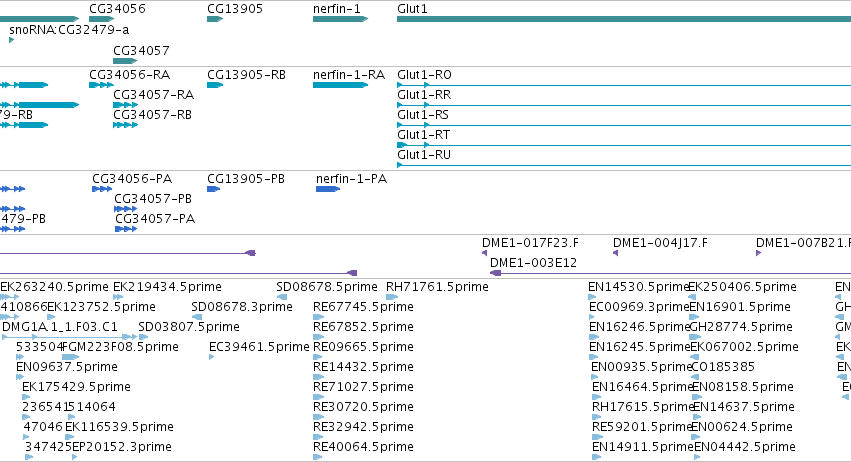Open transcript CG13905-RB

[x=246, y=74]
